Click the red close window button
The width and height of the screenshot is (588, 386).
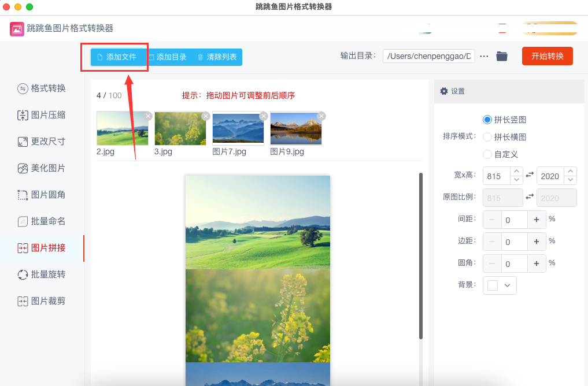6,7
